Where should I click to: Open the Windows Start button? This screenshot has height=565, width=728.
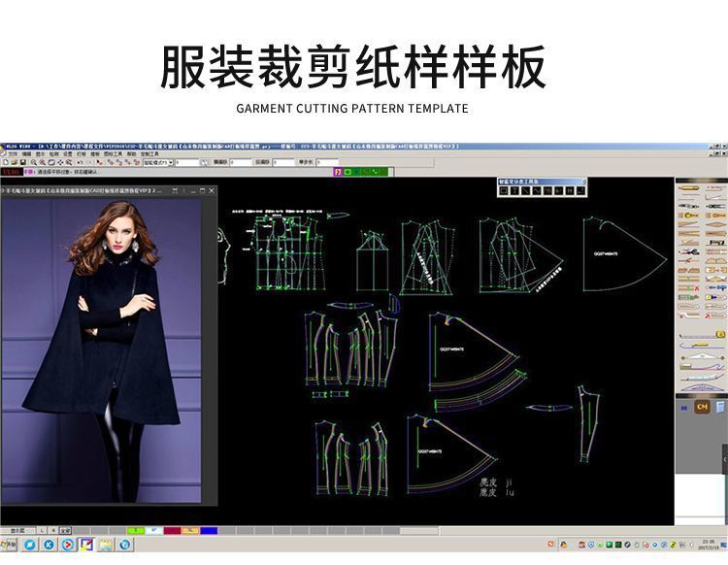click(x=9, y=545)
